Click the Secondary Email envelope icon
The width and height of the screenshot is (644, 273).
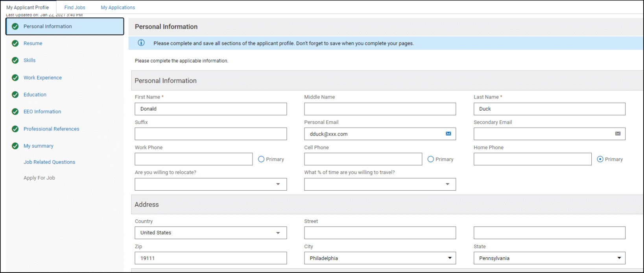coord(618,134)
